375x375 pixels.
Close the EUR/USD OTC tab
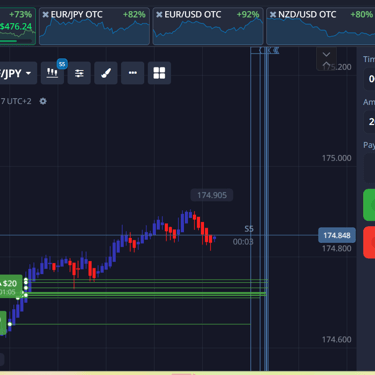pyautogui.click(x=159, y=15)
